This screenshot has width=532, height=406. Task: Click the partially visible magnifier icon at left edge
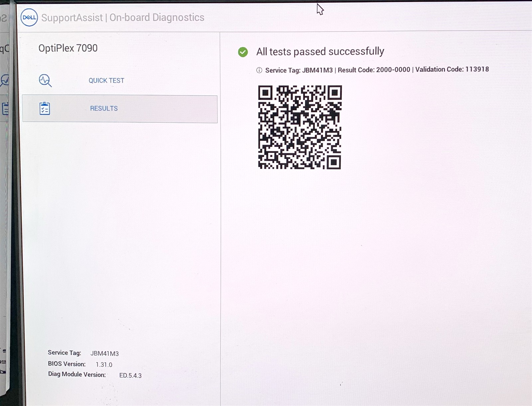coord(5,80)
